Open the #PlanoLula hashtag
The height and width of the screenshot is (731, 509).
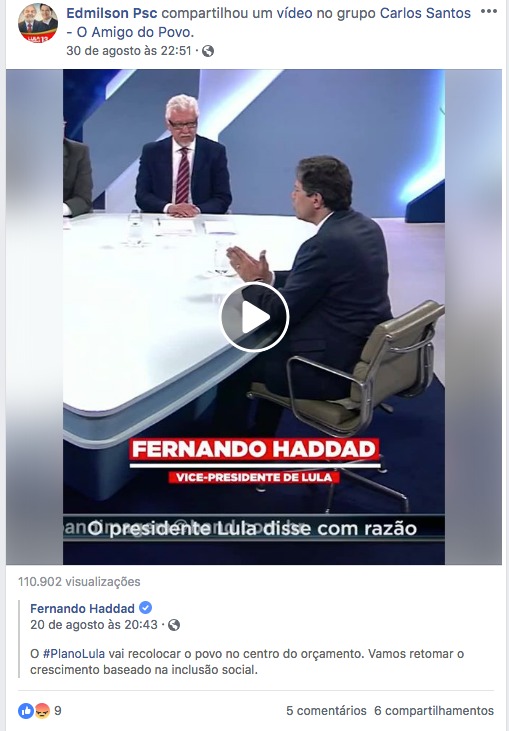click(74, 654)
